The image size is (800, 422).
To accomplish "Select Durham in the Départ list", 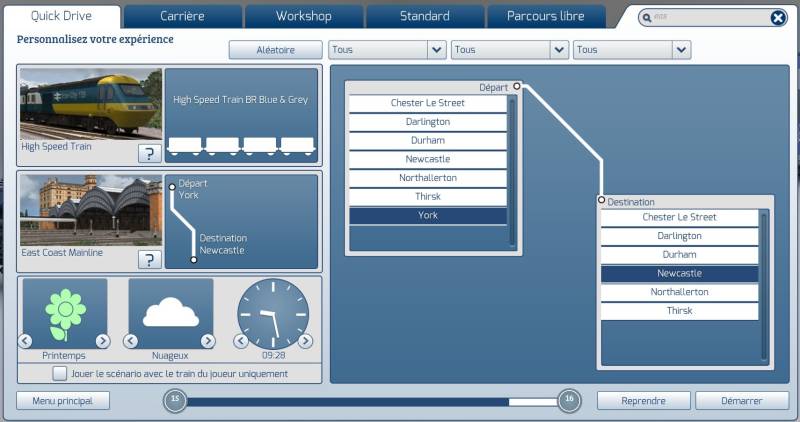I will [428, 140].
